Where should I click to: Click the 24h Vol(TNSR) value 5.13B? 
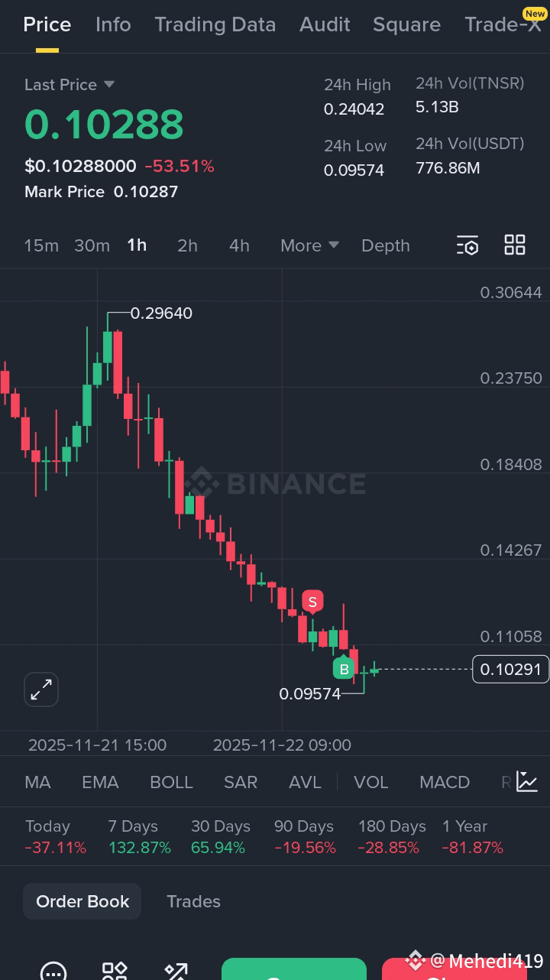437,107
